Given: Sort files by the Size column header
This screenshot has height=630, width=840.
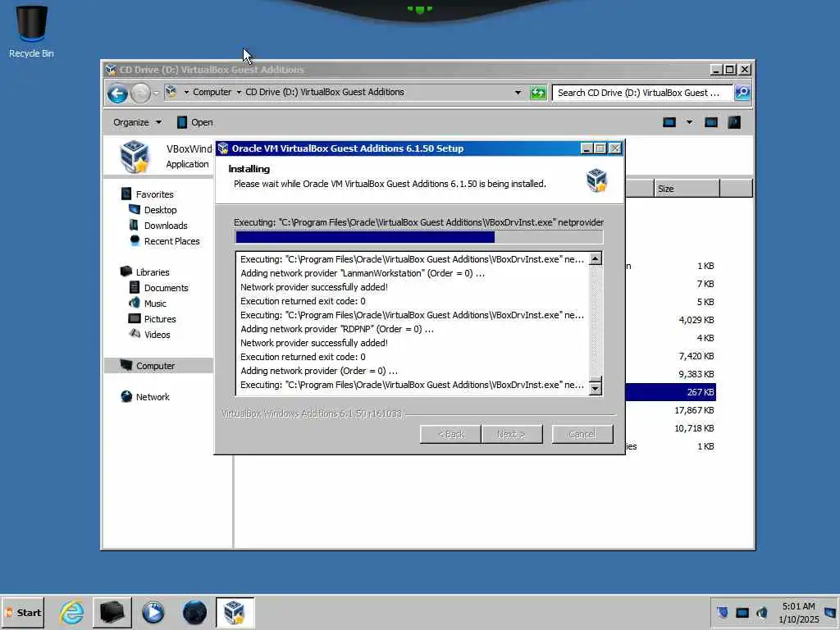Looking at the screenshot, I should (687, 189).
